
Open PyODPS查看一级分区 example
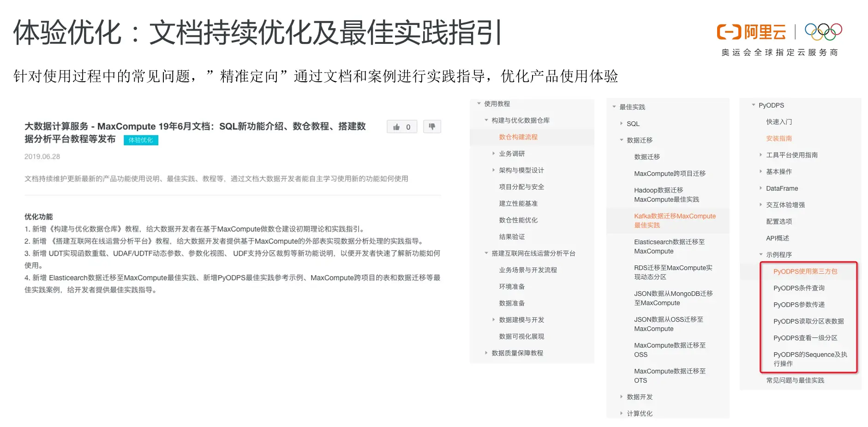click(x=805, y=338)
